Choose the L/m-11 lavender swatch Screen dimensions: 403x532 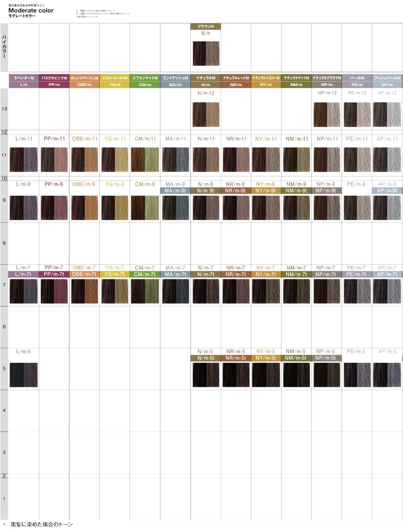(23, 160)
